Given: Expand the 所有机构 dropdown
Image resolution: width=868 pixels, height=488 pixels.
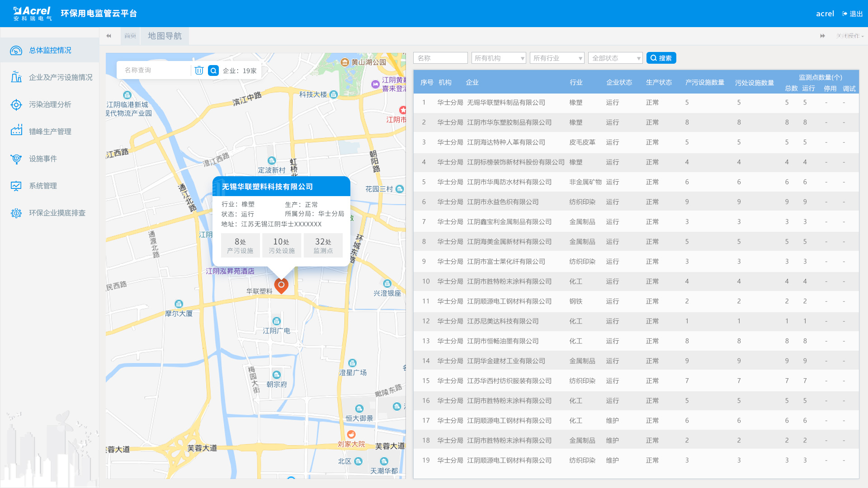Looking at the screenshot, I should pyautogui.click(x=499, y=58).
